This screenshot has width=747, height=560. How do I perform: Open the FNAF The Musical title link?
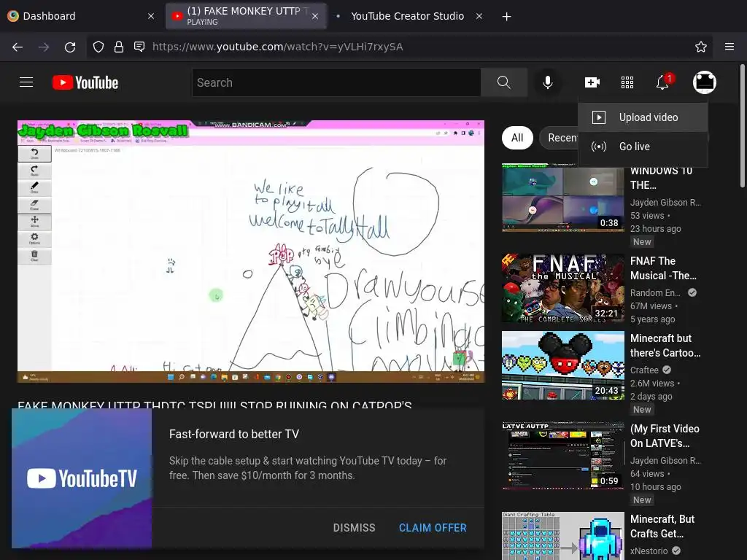[663, 268]
